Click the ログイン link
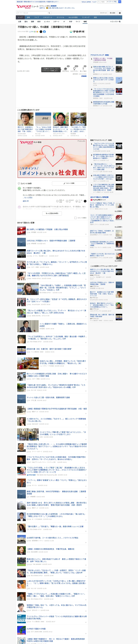Screen dimensions: 138x644 (x=42, y=8)
